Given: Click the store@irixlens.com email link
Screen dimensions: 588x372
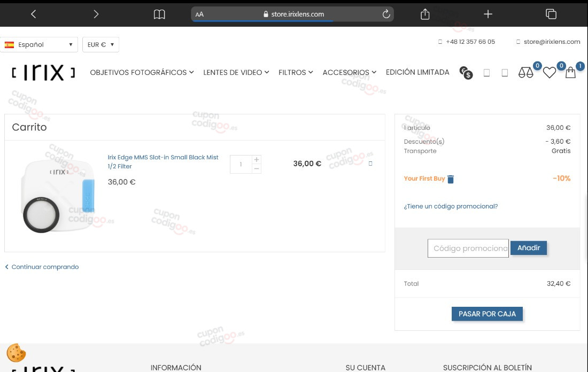Looking at the screenshot, I should point(552,42).
